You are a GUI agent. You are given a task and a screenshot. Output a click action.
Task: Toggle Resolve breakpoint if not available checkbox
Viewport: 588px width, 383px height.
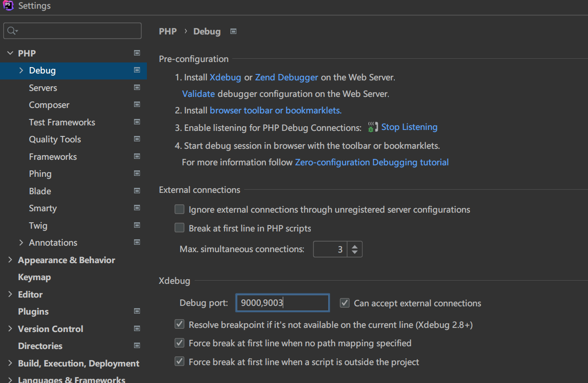tap(179, 325)
